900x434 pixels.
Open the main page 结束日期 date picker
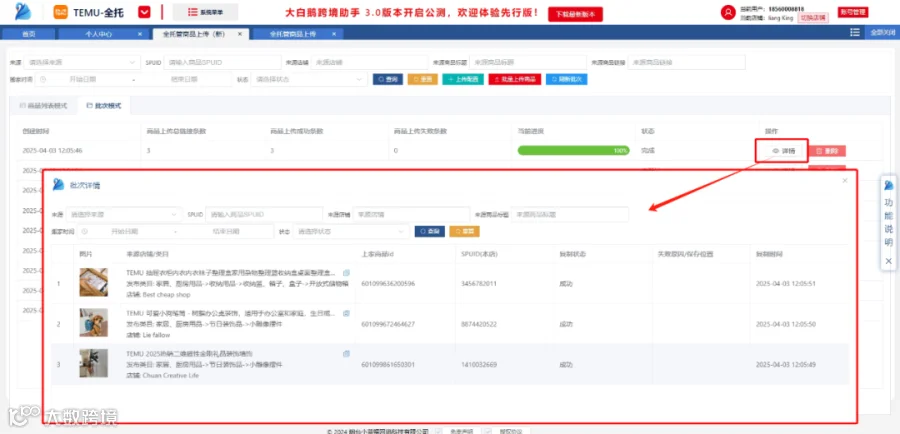click(184, 80)
